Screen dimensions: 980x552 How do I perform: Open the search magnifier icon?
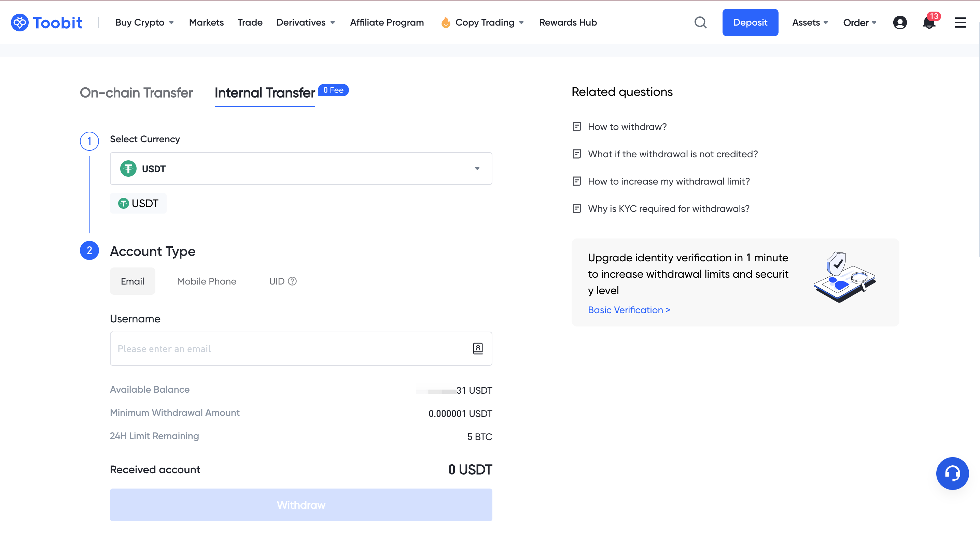click(x=700, y=23)
